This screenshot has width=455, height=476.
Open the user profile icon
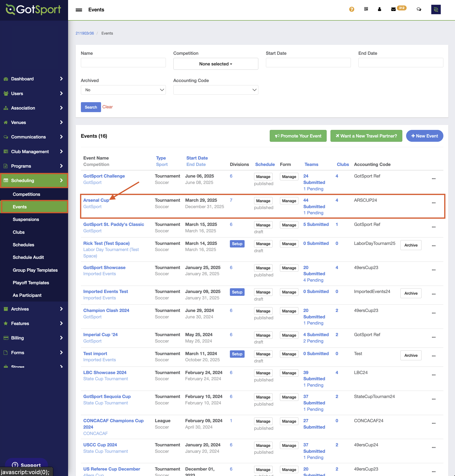(380, 9)
